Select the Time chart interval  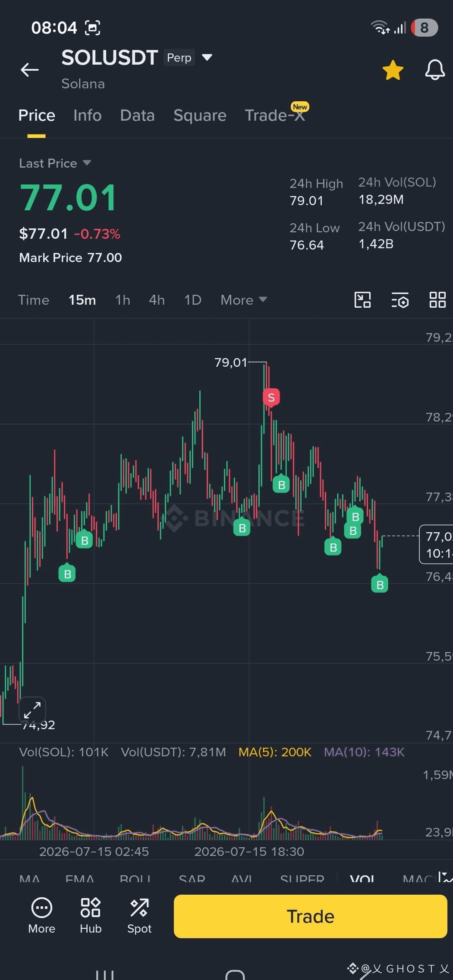(34, 300)
